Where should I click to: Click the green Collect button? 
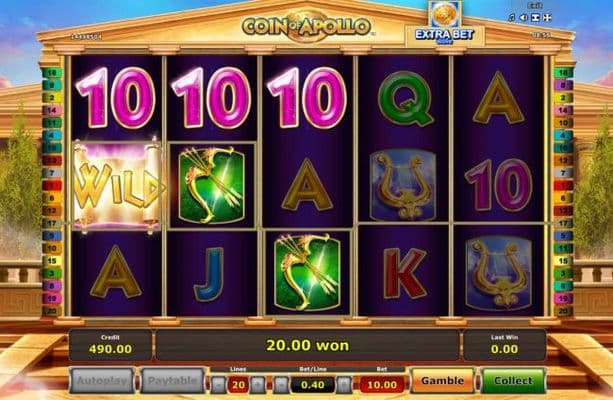[513, 380]
